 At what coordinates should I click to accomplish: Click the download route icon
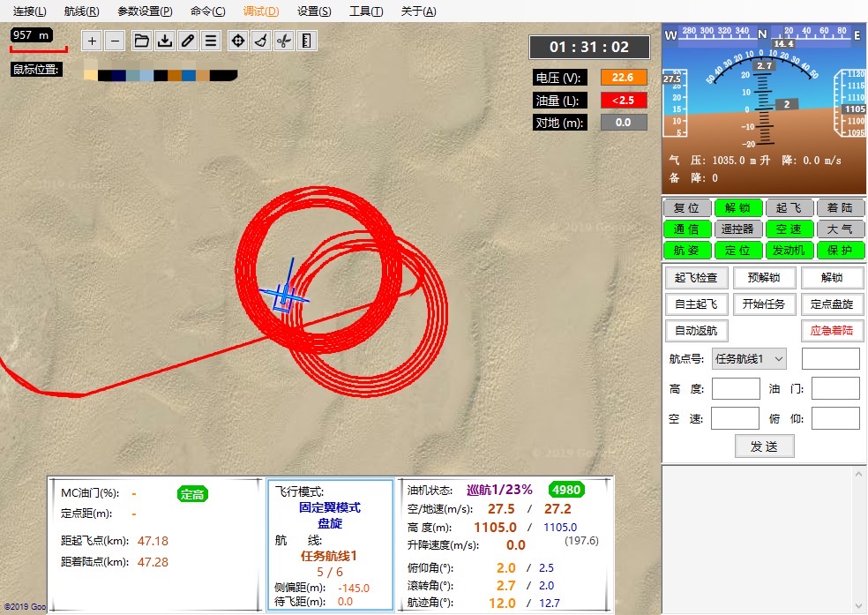click(164, 41)
